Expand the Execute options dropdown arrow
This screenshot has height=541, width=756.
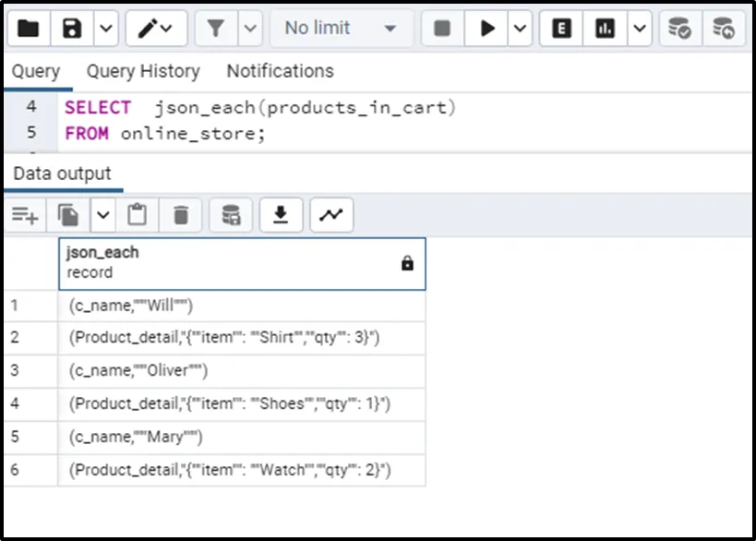(x=521, y=29)
